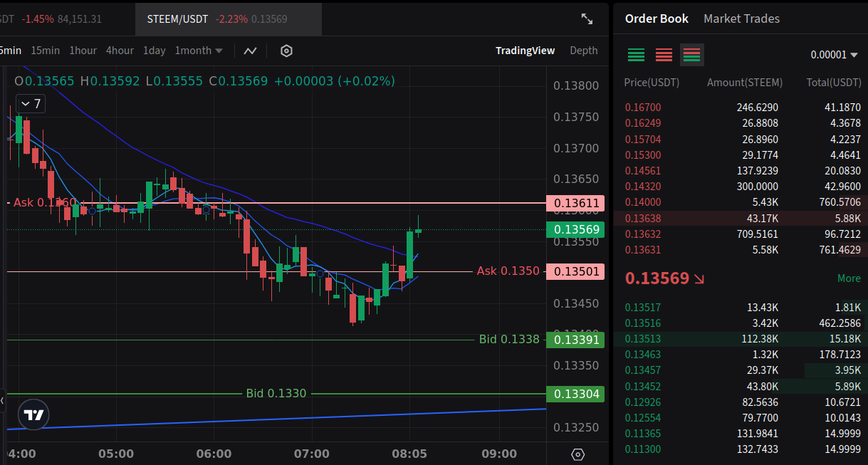
Task: Expand chart to fullscreen
Action: point(587,19)
